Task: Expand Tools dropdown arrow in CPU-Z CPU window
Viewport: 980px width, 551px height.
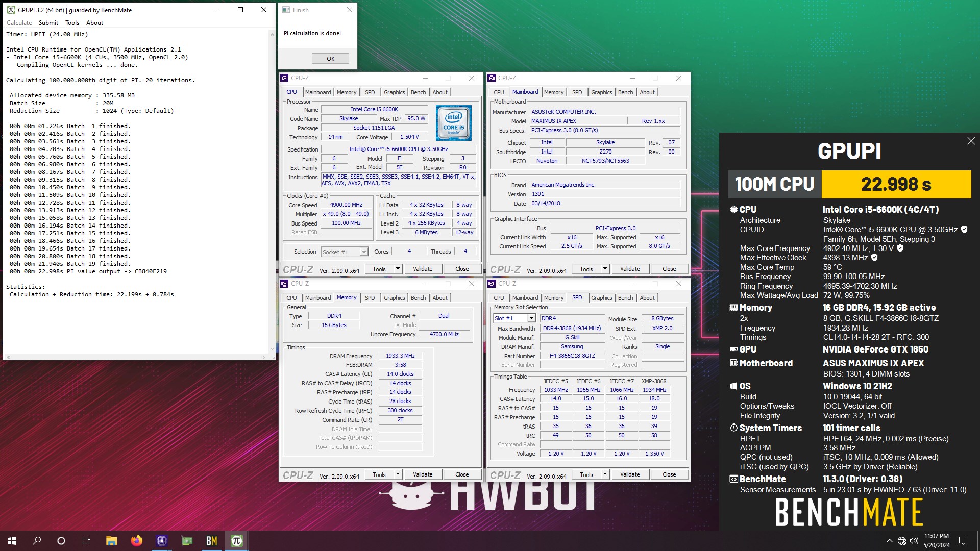Action: pos(398,269)
